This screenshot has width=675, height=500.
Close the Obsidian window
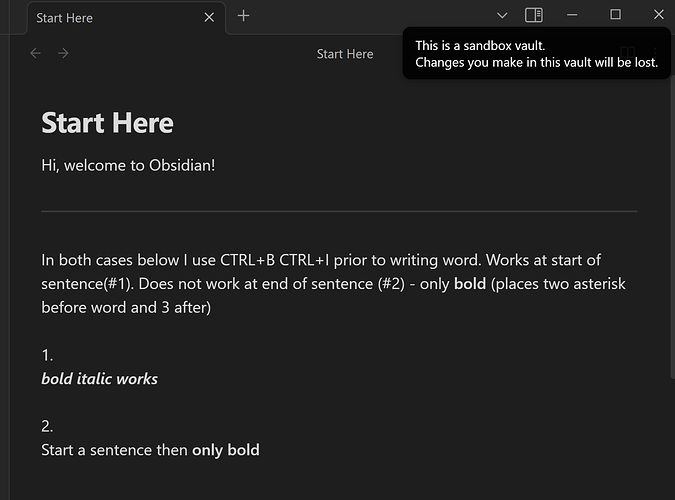[x=658, y=15]
